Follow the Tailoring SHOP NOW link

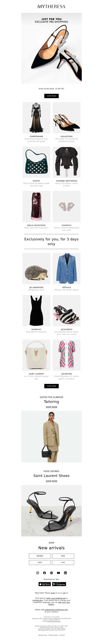51,407
